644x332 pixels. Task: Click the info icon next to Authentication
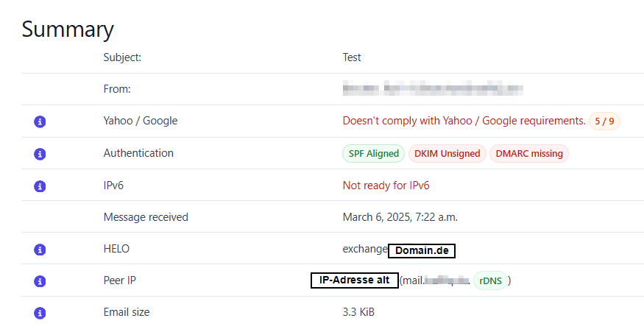40,154
